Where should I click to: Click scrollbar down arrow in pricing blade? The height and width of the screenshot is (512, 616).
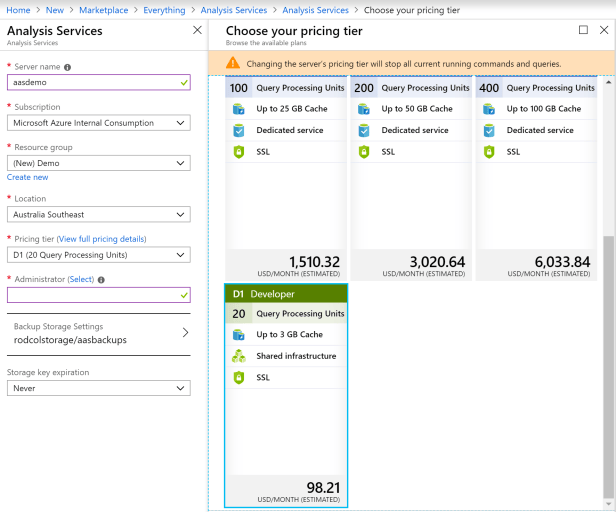[609, 504]
